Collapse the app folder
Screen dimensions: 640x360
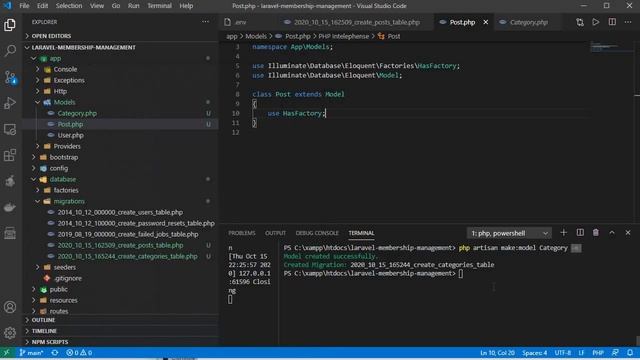tap(55, 58)
